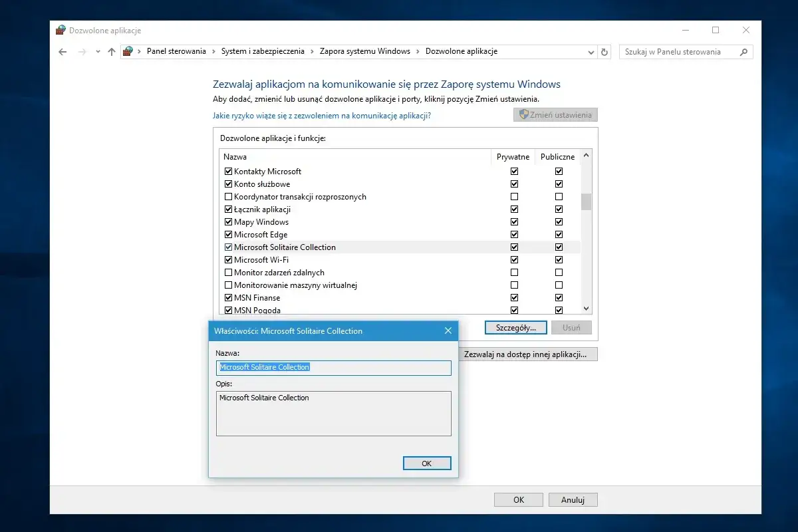The width and height of the screenshot is (798, 532).
Task: Click inside the Nazwa text field
Action: click(x=332, y=368)
